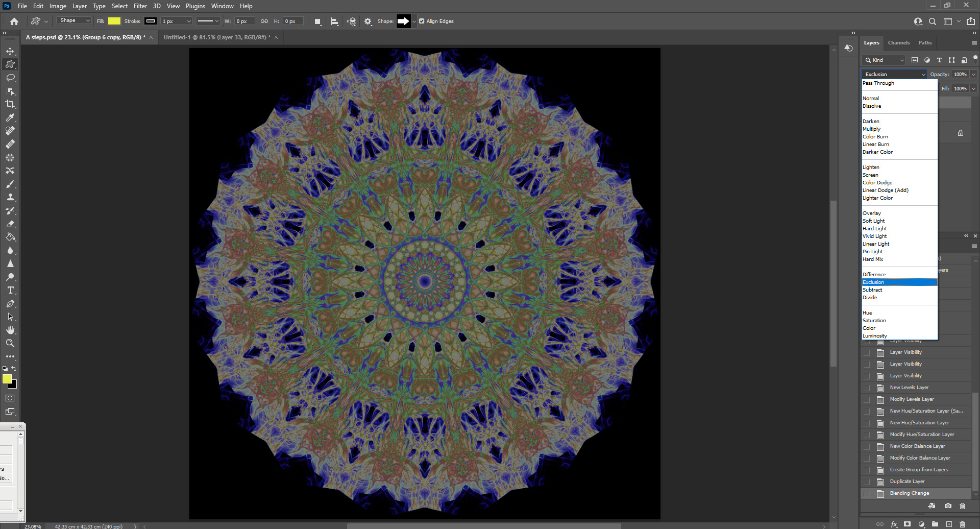The width and height of the screenshot is (980, 529).
Task: Choose Difference blend mode from list
Action: click(899, 275)
